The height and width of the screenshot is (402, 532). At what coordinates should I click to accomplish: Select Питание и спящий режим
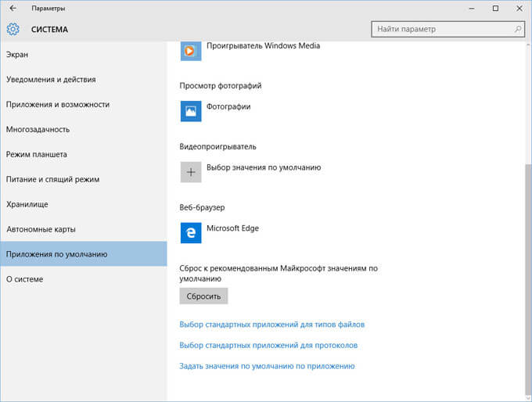pos(52,179)
